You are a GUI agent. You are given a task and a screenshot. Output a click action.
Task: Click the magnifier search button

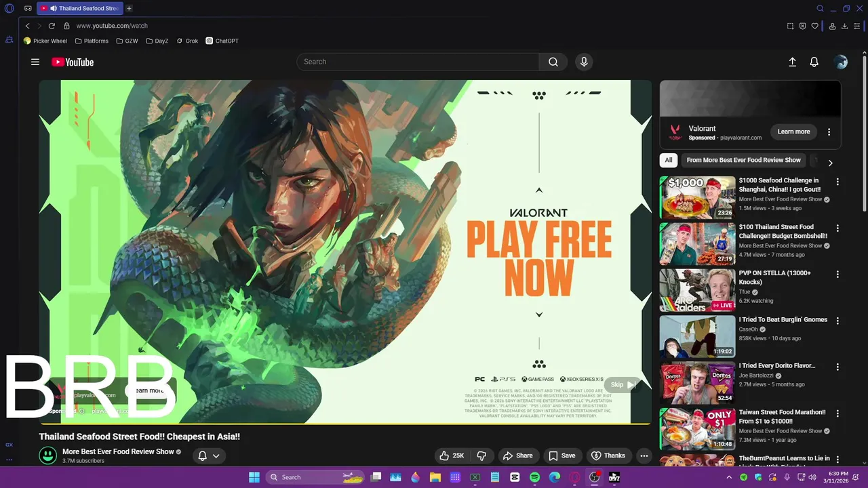(x=553, y=62)
